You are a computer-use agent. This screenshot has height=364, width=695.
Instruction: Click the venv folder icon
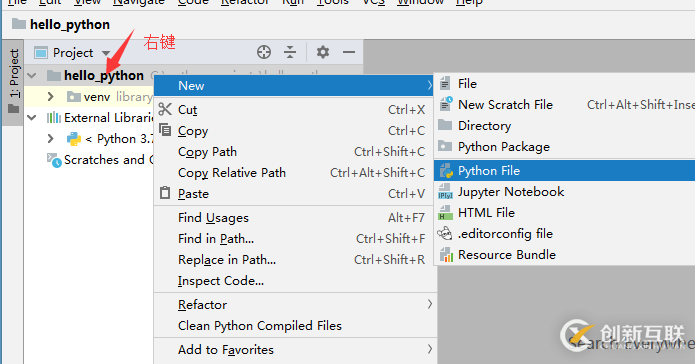click(x=73, y=96)
